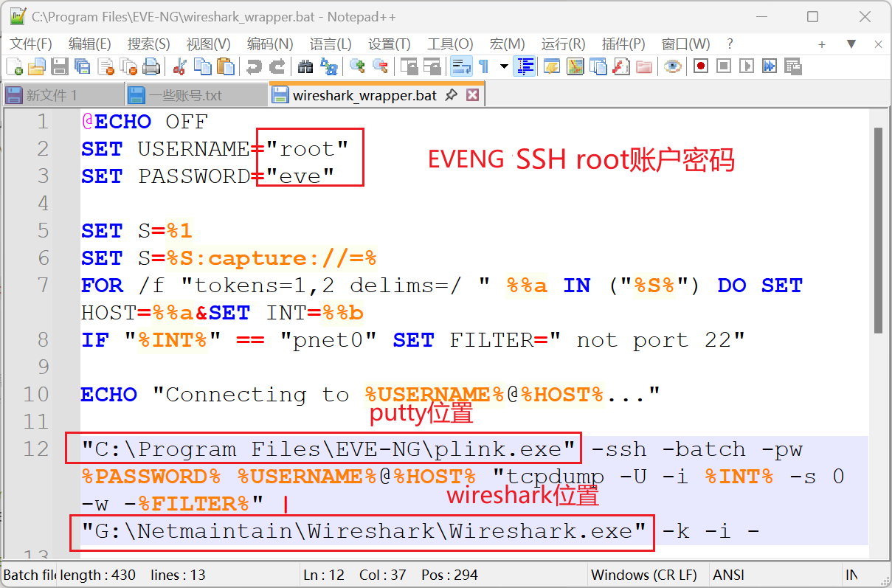Viewport: 892px width, 588px height.
Task: Click the Save All toolbar icon
Action: tap(83, 67)
